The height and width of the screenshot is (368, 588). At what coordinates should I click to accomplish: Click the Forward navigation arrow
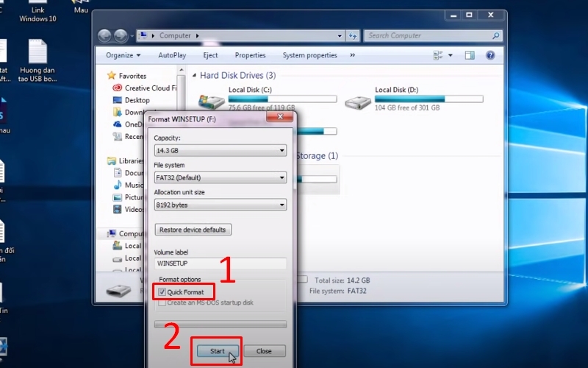point(121,35)
